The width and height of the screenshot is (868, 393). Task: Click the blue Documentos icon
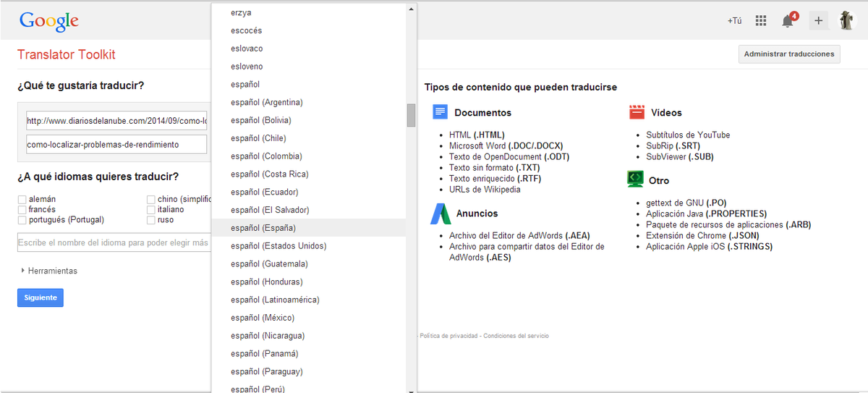pos(440,112)
